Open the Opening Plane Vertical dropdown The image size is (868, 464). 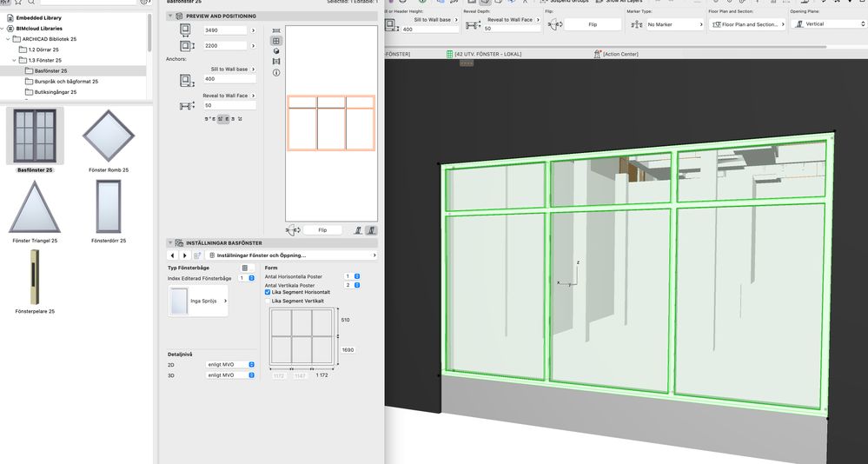tap(825, 24)
